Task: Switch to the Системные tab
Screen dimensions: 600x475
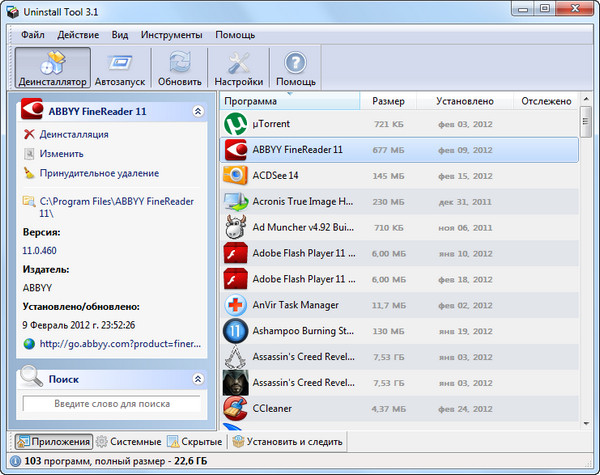Action: (x=129, y=441)
